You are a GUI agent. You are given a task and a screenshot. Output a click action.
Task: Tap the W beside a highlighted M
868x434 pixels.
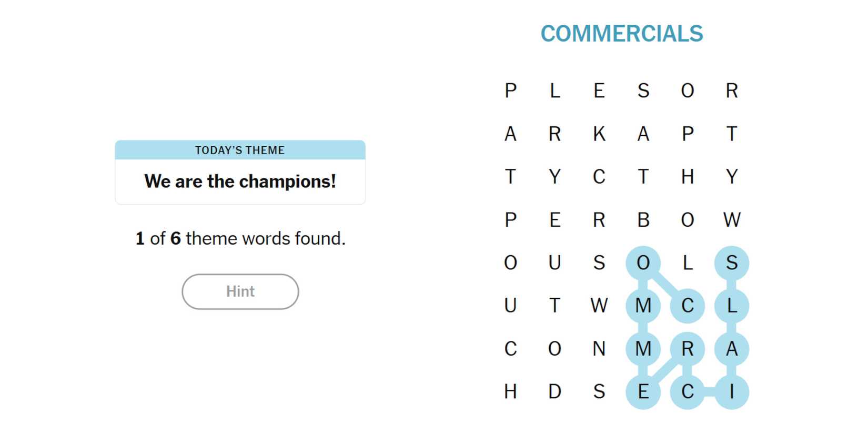coord(599,306)
